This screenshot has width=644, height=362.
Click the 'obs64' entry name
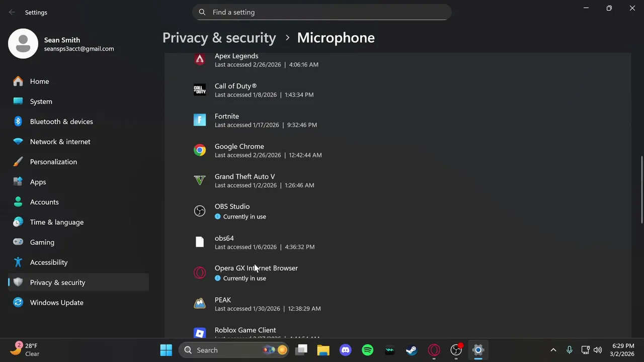pos(224,238)
